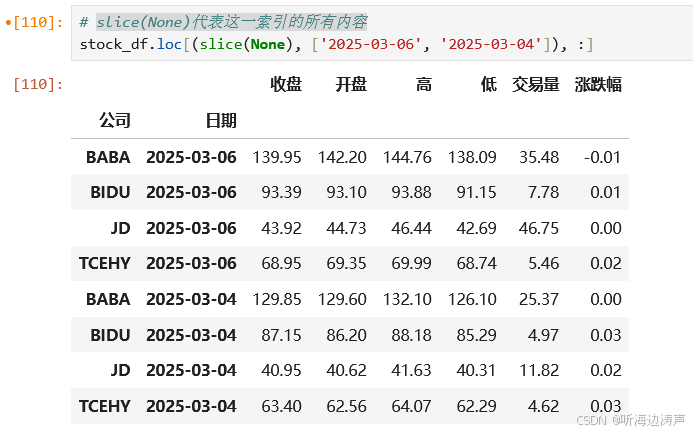Viewport: 693px width, 434px height.
Task: Click the 收盘 column header
Action: 286,84
